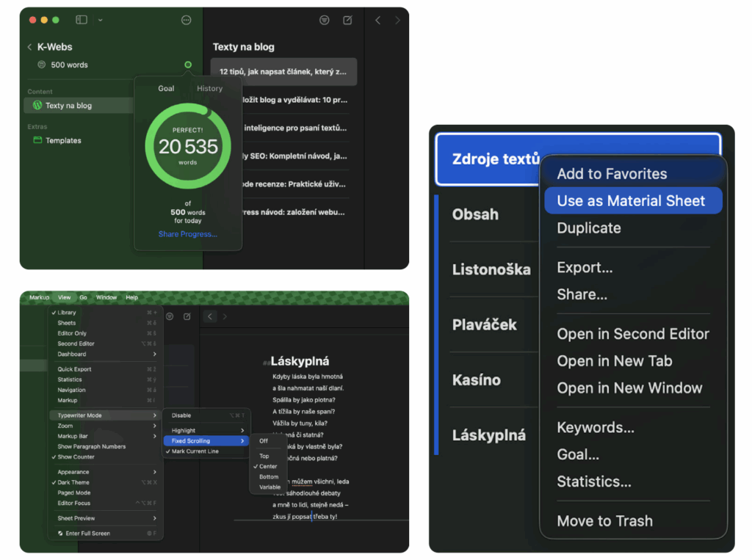The width and height of the screenshot is (752, 560).
Task: Click the Templates folder icon under Extras
Action: tap(37, 140)
